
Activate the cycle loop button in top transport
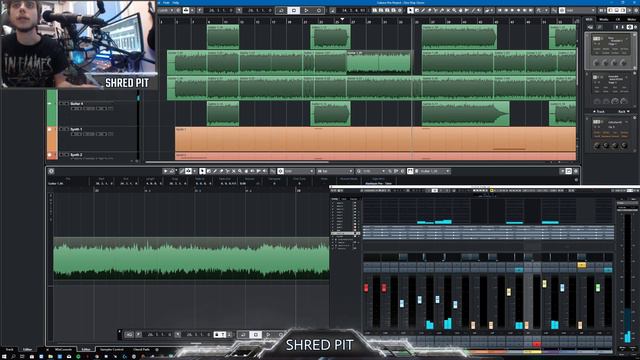281,10
